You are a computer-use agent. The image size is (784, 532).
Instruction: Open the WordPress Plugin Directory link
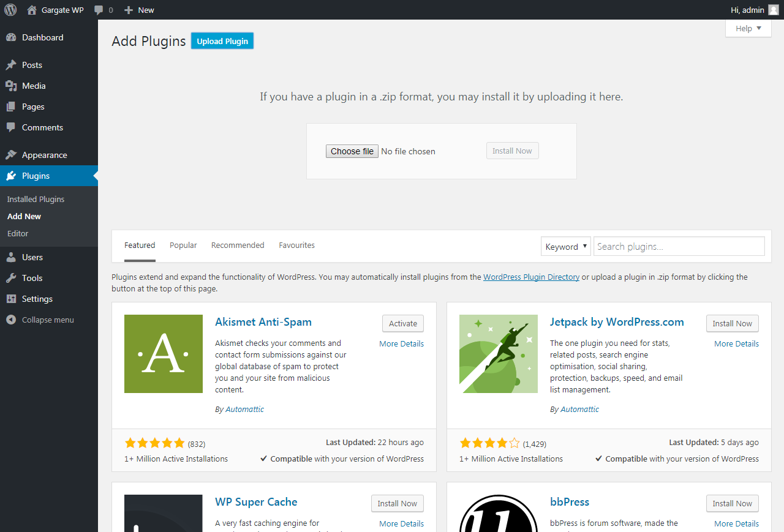(x=531, y=277)
